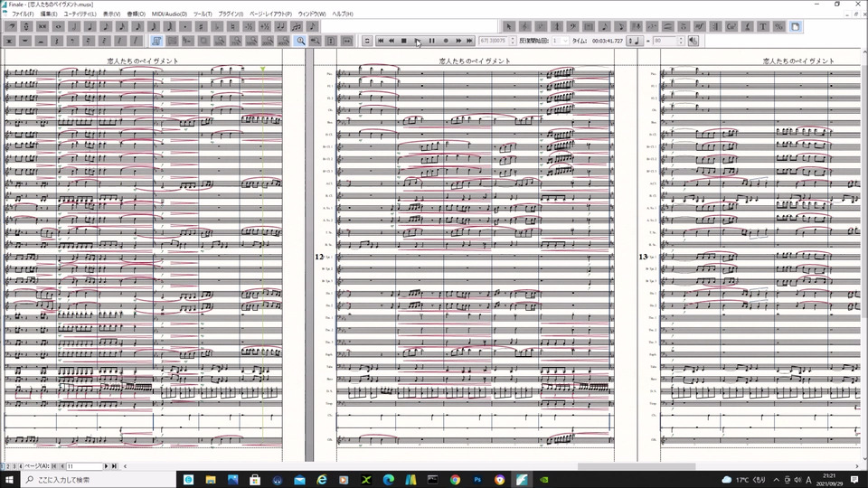Viewport: 868px width, 488px height.
Task: Select the Clef tool in main palette
Action: click(524, 26)
